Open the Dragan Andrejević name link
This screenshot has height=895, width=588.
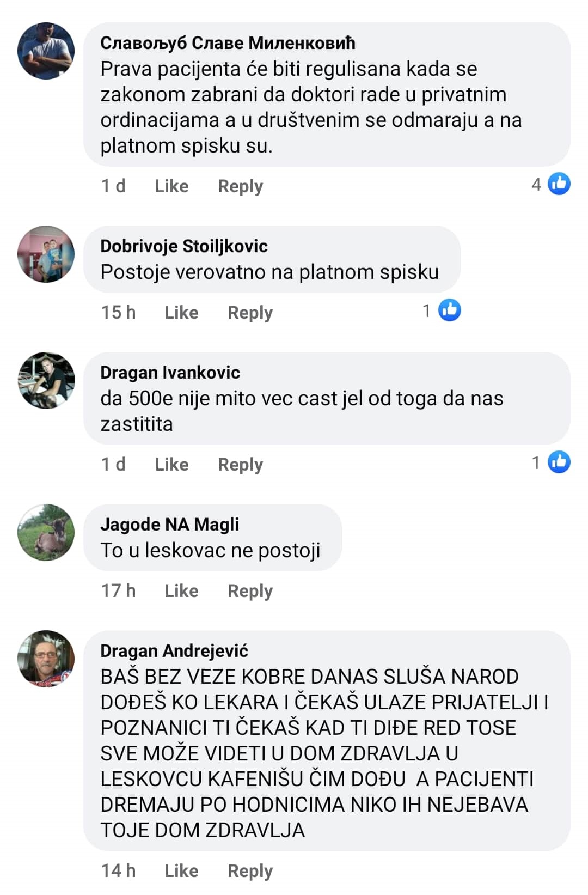pos(174,651)
